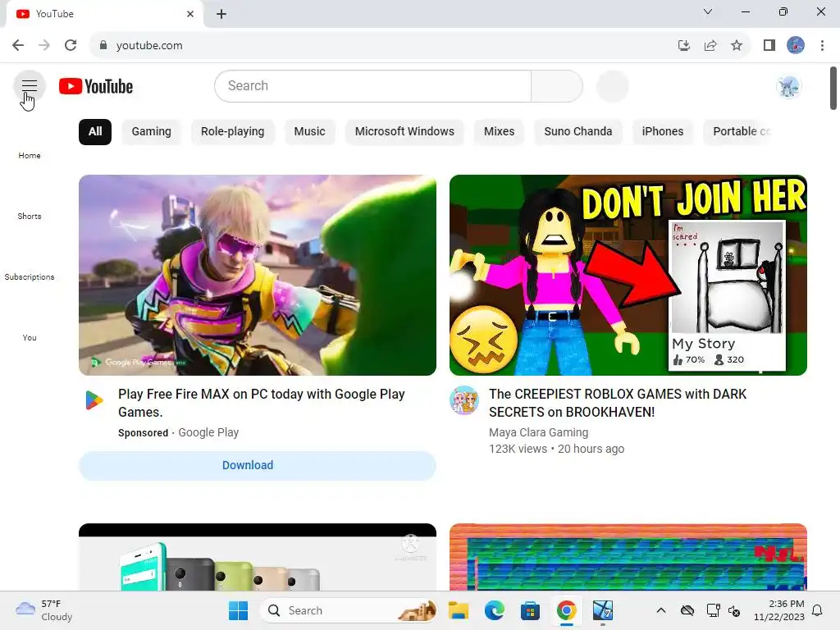Click the Download button for Free Fire
The width and height of the screenshot is (840, 630).
point(257,466)
